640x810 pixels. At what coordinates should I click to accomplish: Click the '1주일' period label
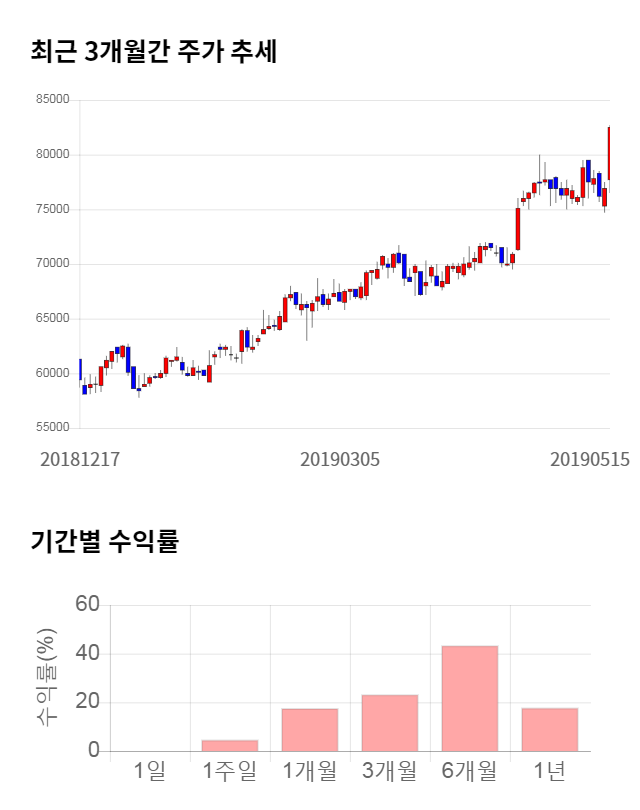click(x=229, y=771)
